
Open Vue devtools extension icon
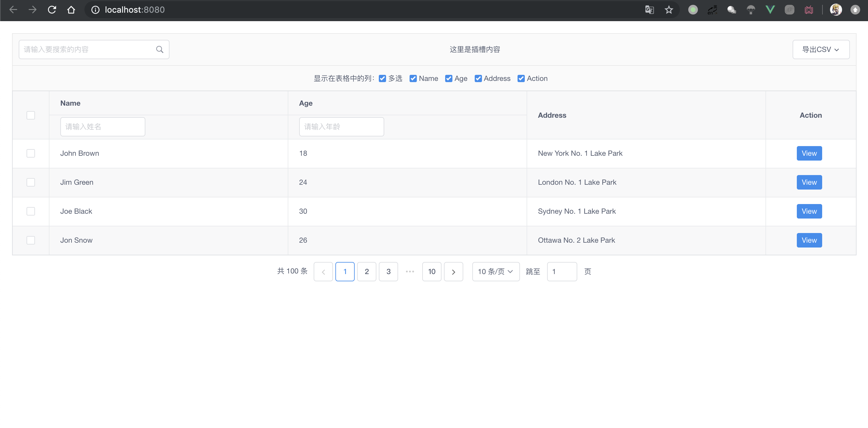click(770, 10)
